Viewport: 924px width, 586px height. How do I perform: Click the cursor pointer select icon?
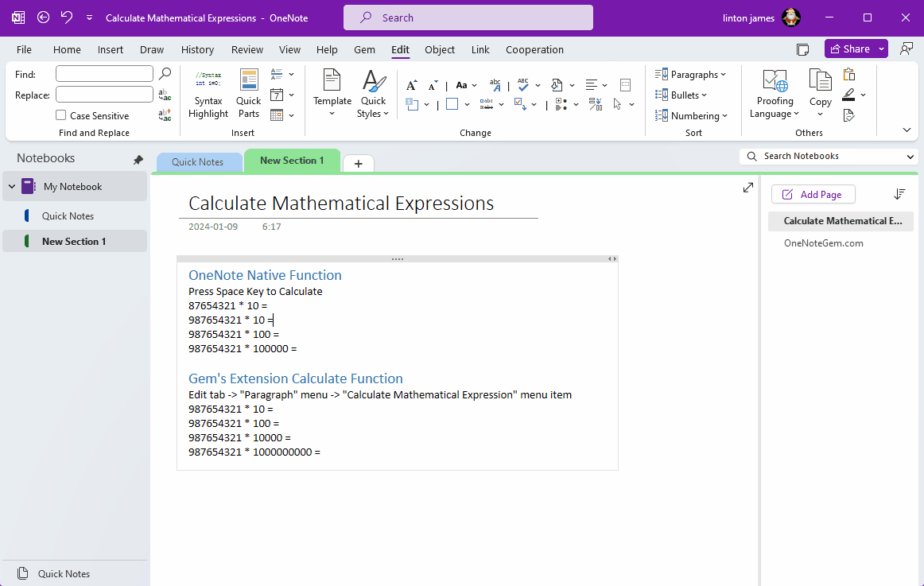pos(617,104)
